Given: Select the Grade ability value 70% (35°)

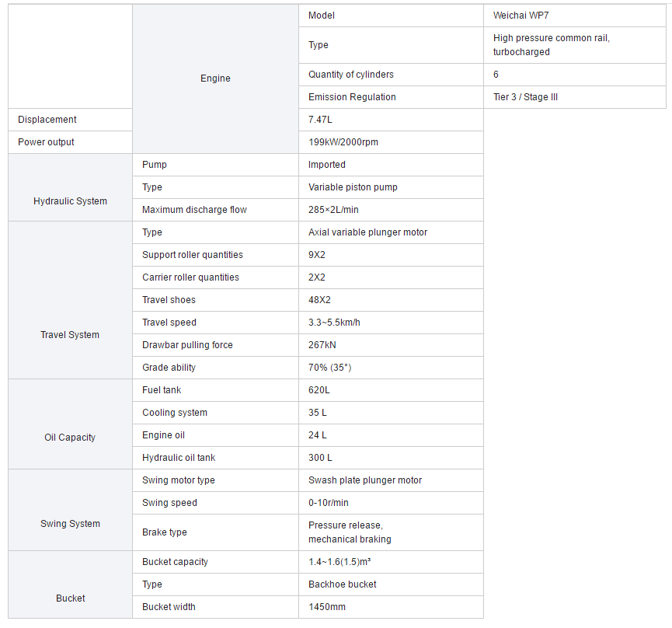Looking at the screenshot, I should tap(335, 368).
